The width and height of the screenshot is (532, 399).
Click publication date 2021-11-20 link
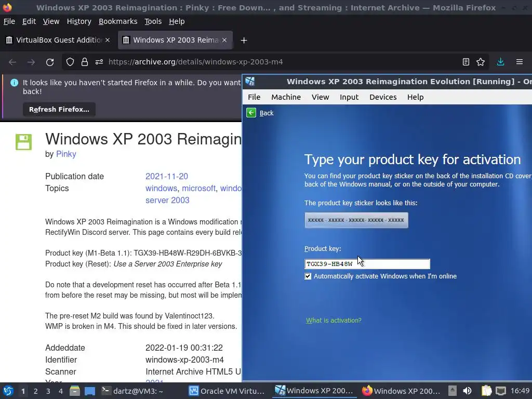167,177
